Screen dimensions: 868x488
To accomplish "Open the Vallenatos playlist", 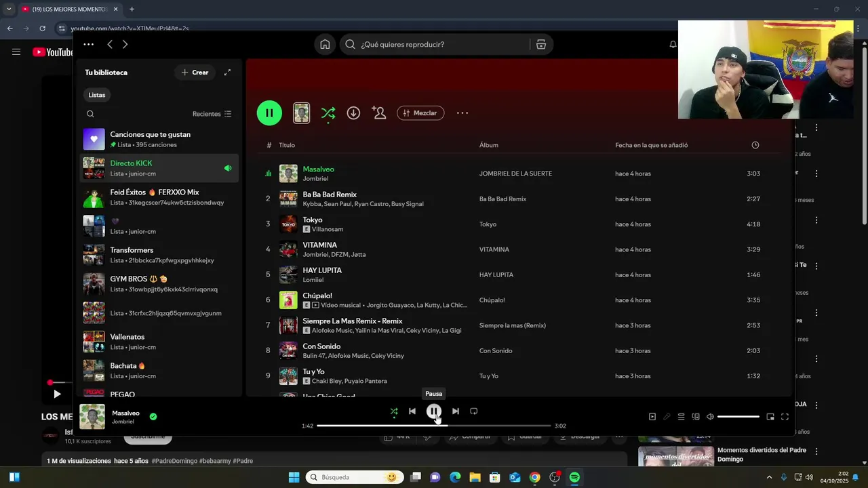I will click(159, 342).
